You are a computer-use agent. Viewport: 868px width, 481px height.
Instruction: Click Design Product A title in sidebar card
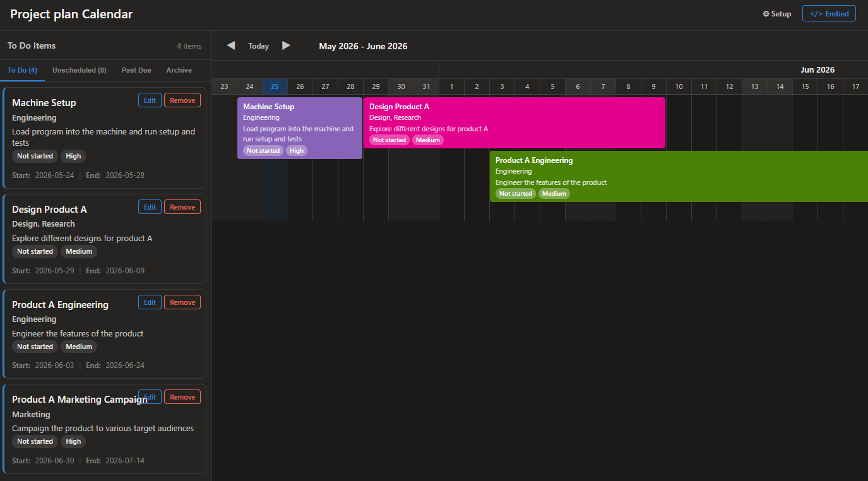tap(49, 210)
